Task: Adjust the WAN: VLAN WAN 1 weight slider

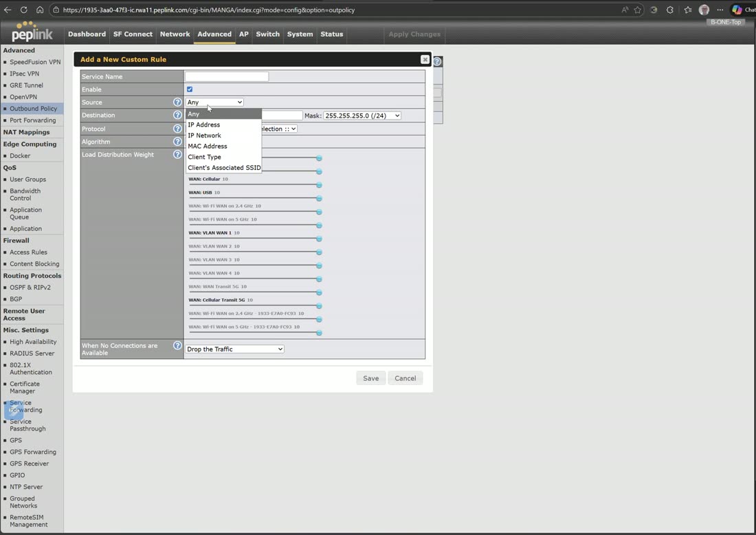Action: click(319, 239)
